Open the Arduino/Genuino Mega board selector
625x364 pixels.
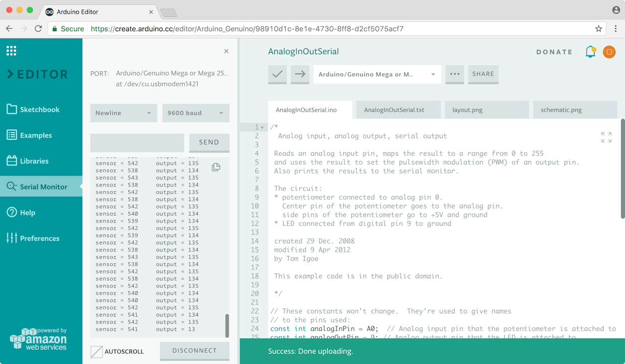coord(377,75)
